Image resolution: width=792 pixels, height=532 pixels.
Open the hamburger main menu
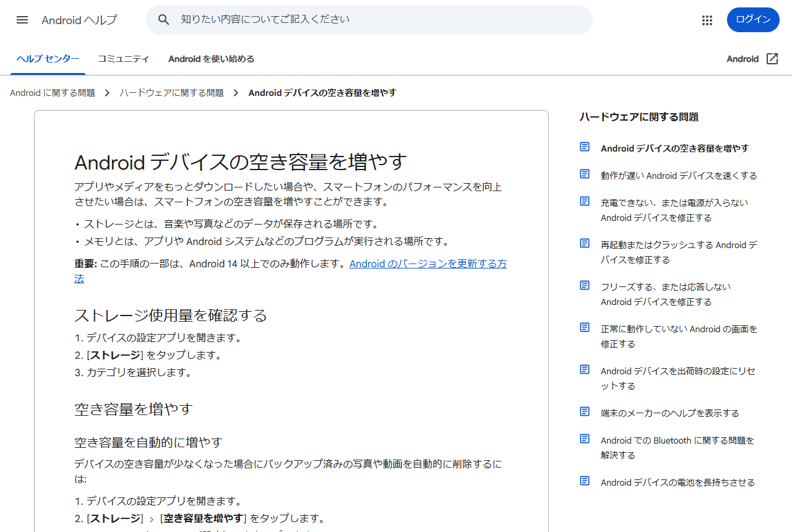click(x=22, y=20)
